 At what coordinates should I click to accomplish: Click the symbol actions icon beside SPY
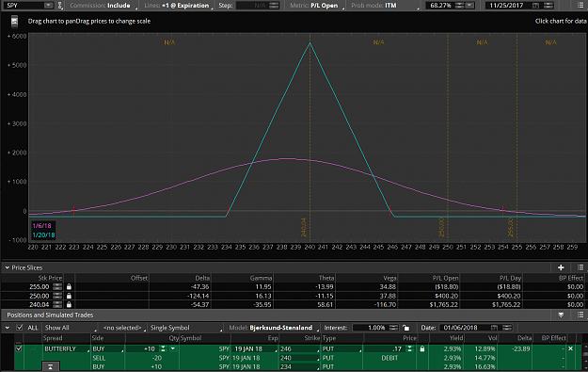(x=59, y=6)
